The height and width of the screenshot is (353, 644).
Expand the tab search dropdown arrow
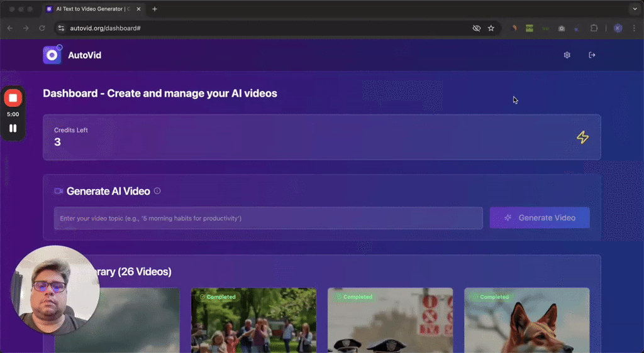click(635, 9)
